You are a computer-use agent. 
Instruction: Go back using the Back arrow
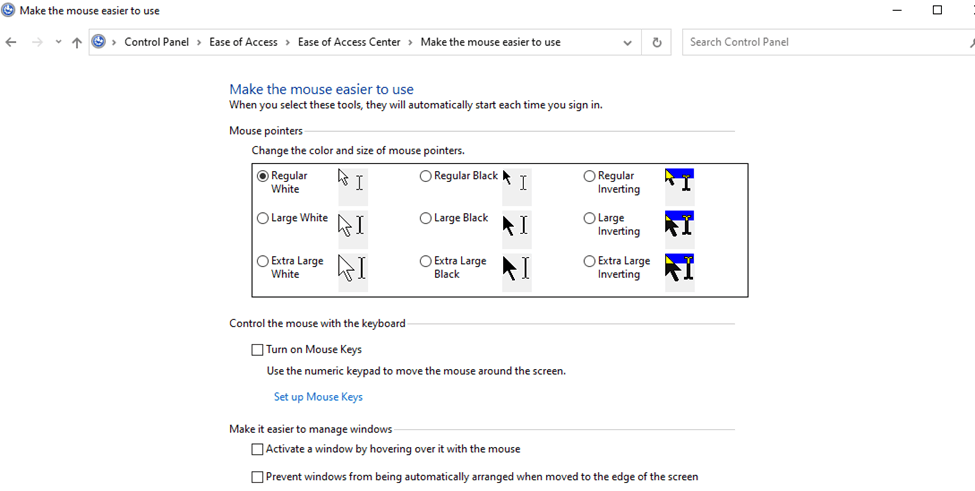point(11,42)
